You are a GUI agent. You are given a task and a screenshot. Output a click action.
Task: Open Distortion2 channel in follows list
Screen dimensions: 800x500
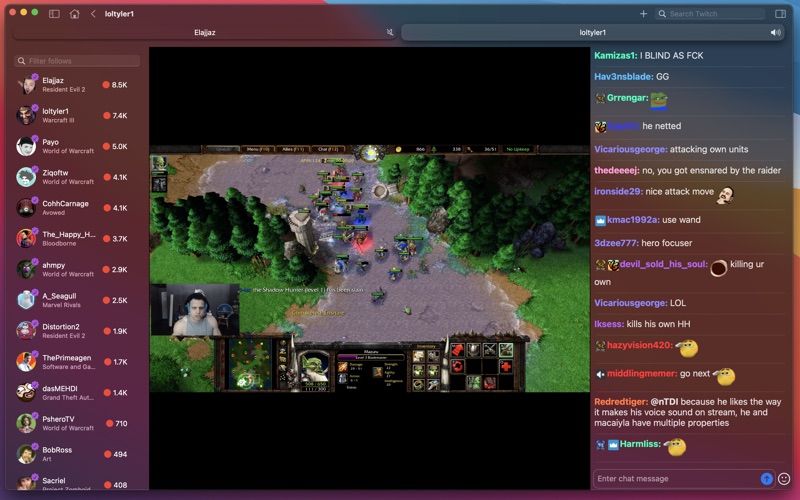click(x=77, y=331)
